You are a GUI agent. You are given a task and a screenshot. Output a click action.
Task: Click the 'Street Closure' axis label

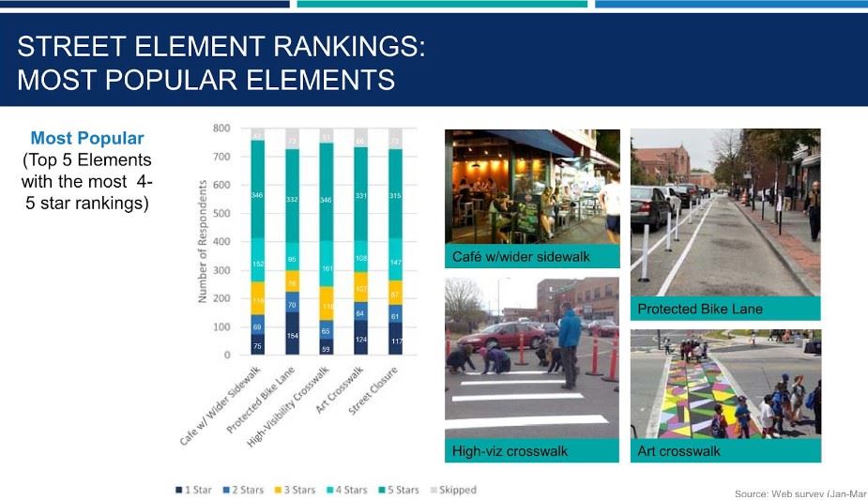(373, 391)
